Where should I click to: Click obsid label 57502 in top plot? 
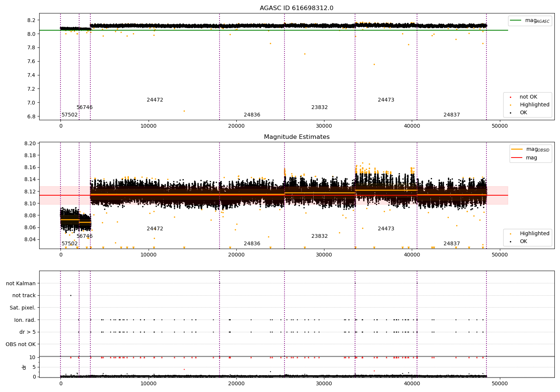coord(70,115)
